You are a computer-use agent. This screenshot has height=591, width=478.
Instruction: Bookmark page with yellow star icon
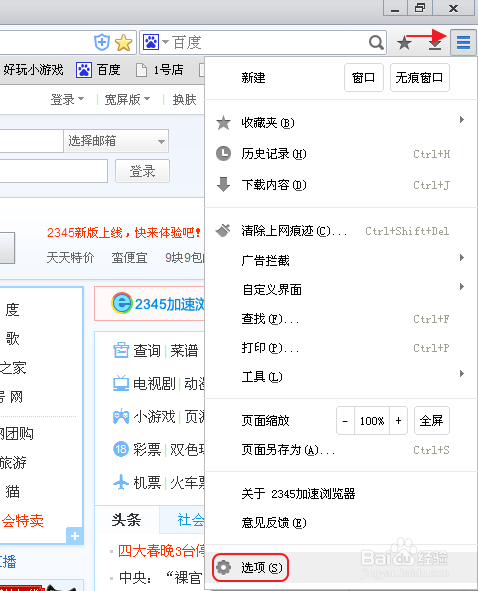point(124,43)
